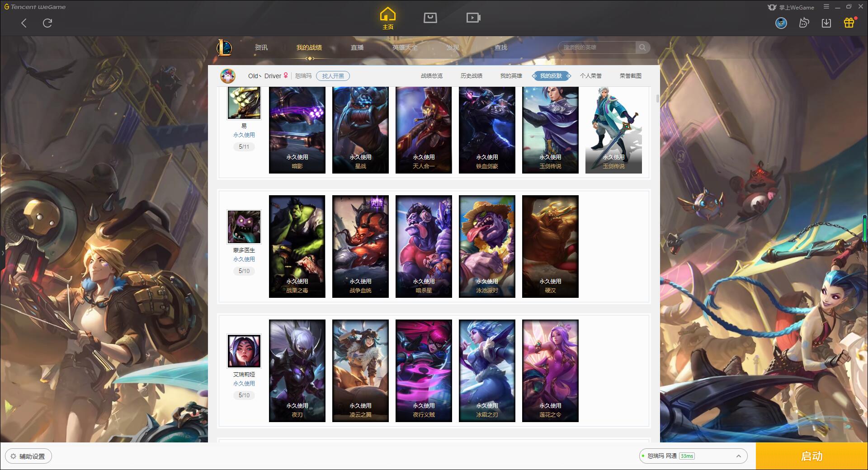Launch the game with 启动 button
Viewport: 868px width, 470px height.
811,456
